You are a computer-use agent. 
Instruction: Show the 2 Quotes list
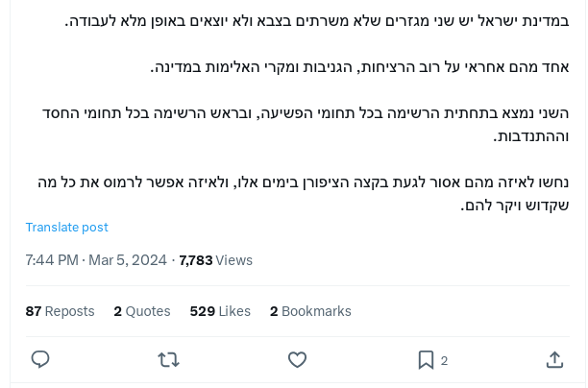(141, 311)
